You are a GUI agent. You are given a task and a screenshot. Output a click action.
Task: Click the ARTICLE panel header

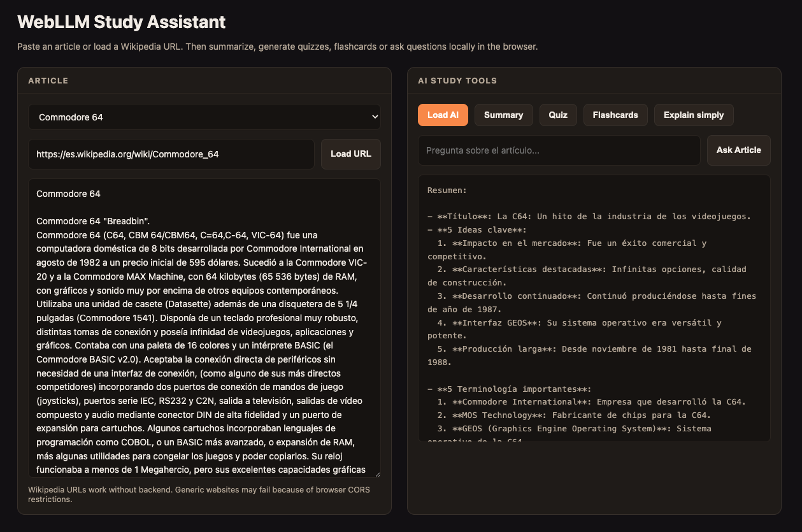point(48,81)
